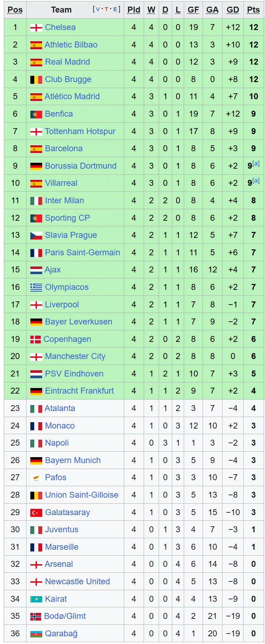Click the Pts column header abbreviation
The width and height of the screenshot is (265, 644).
(253, 10)
